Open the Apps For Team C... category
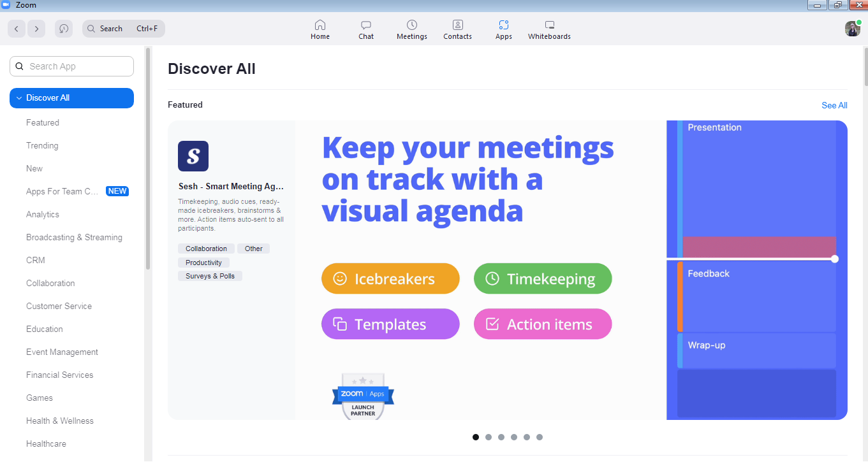The width and height of the screenshot is (868, 462). [63, 191]
